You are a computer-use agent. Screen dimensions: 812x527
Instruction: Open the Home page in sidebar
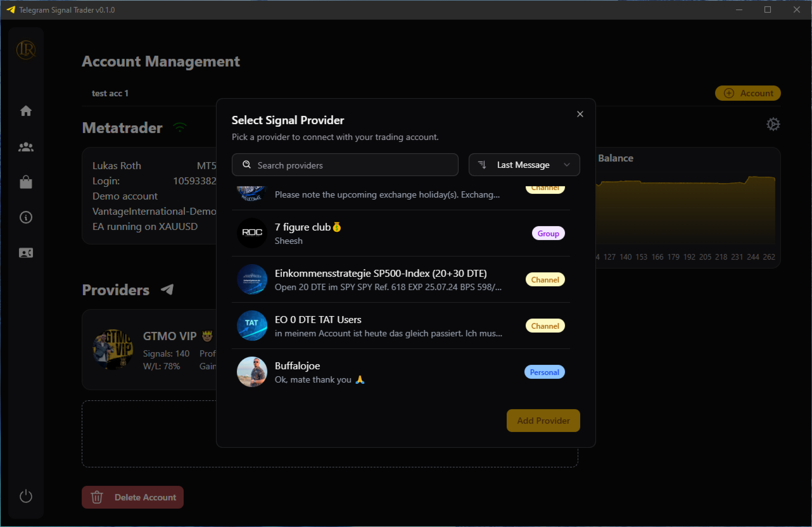(26, 111)
